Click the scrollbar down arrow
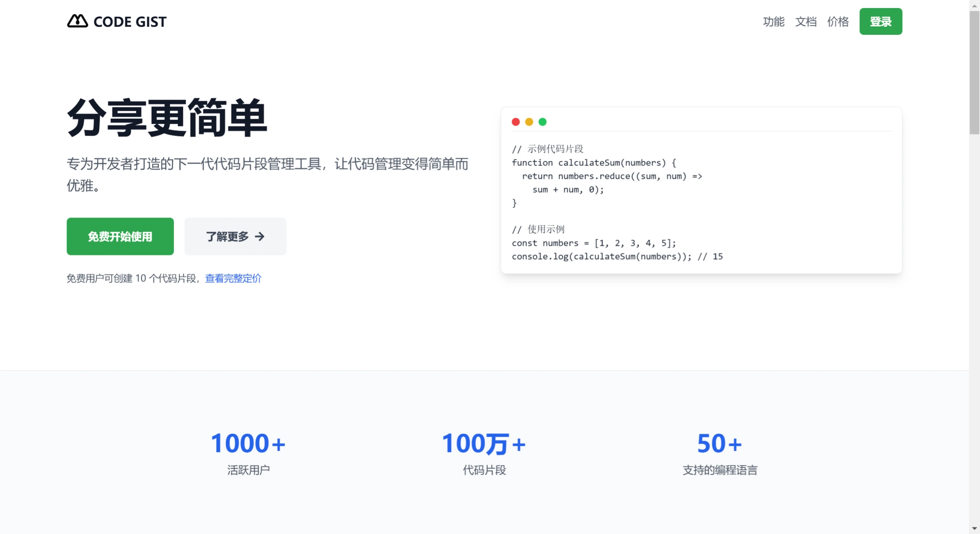Image resolution: width=980 pixels, height=534 pixels. (975, 529)
